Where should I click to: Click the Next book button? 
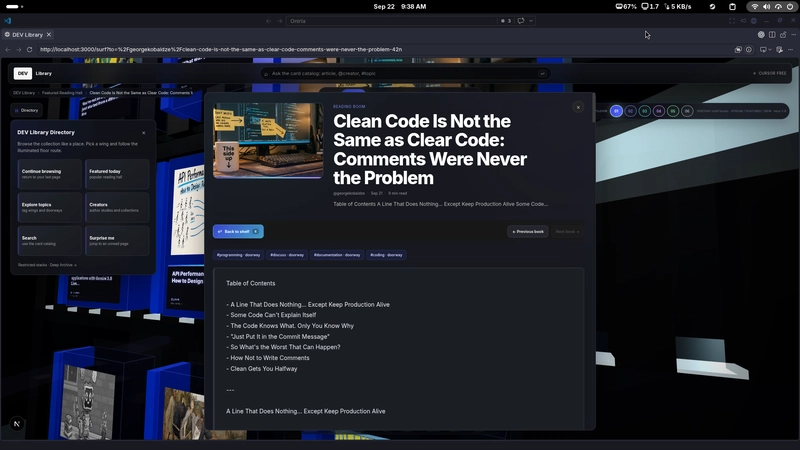[567, 232]
